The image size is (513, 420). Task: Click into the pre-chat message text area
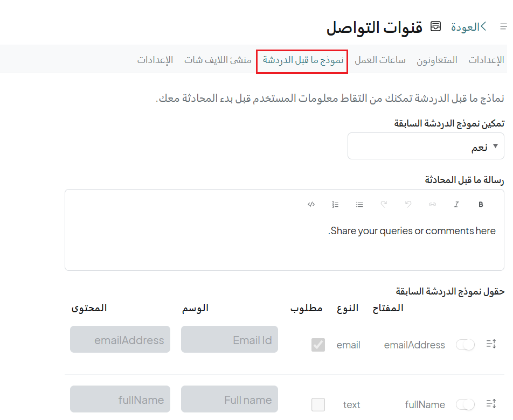[284, 248]
